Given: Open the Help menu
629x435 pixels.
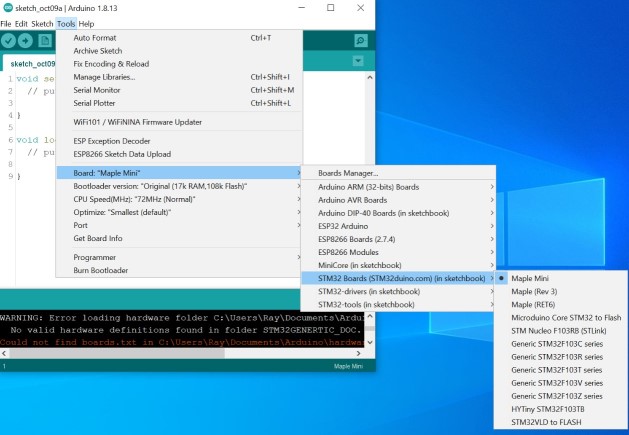Looking at the screenshot, I should coord(86,24).
